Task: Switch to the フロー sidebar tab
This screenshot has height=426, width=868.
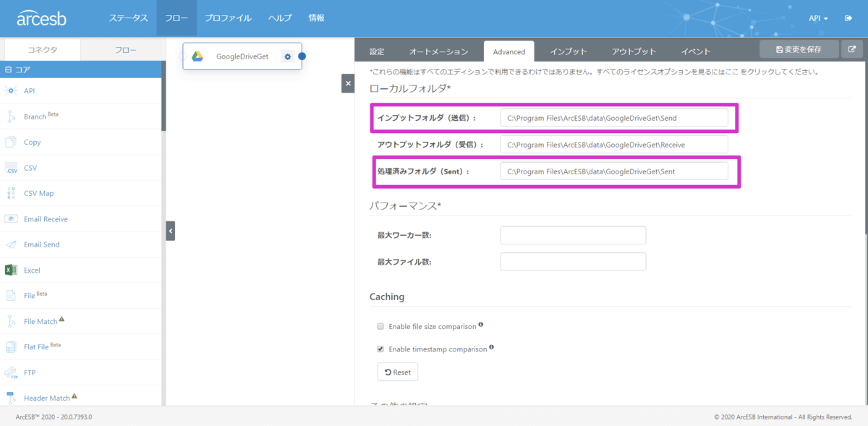Action: click(126, 50)
